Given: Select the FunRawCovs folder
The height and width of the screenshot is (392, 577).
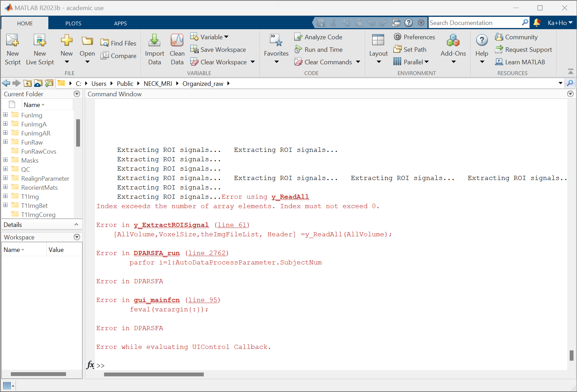Looking at the screenshot, I should 38,151.
